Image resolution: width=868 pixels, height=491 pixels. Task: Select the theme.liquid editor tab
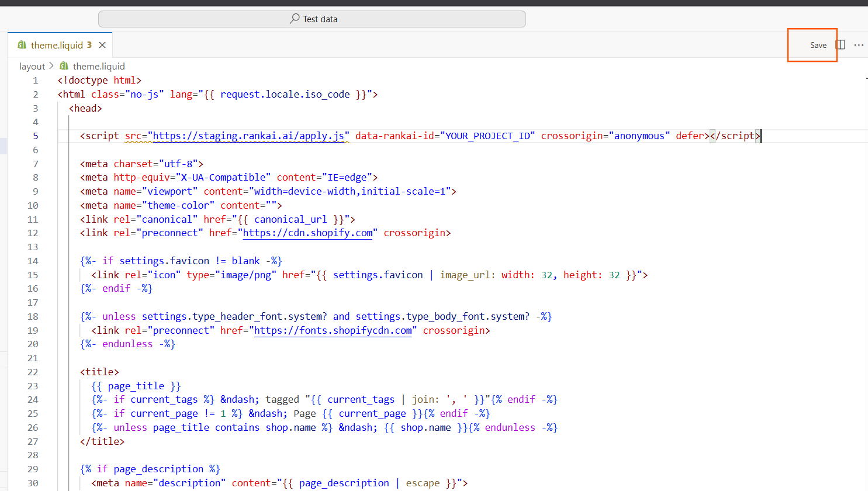point(57,45)
